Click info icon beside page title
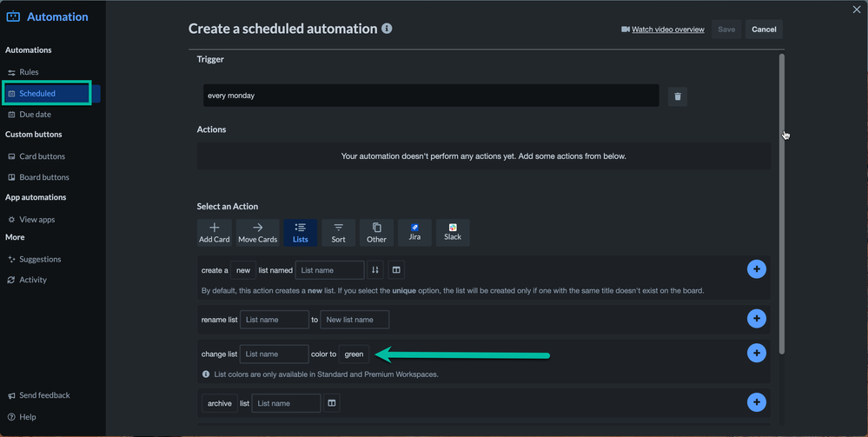The height and width of the screenshot is (437, 868). pos(387,29)
